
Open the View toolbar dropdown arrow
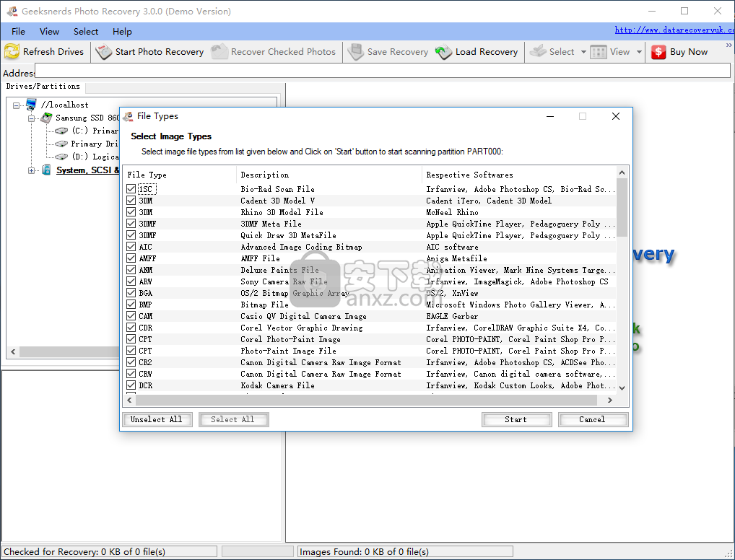click(639, 52)
